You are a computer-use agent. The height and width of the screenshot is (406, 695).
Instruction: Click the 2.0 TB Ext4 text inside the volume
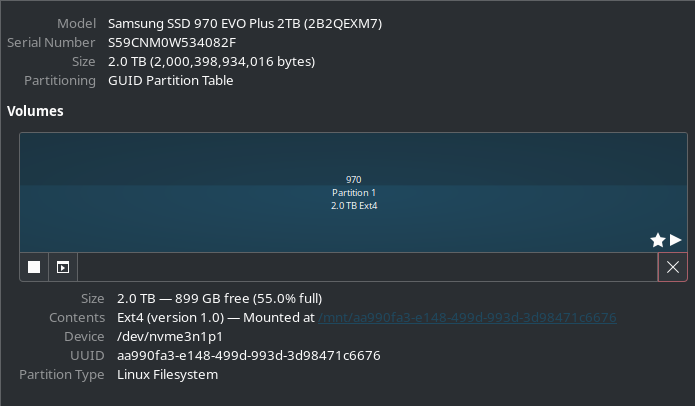tap(354, 206)
